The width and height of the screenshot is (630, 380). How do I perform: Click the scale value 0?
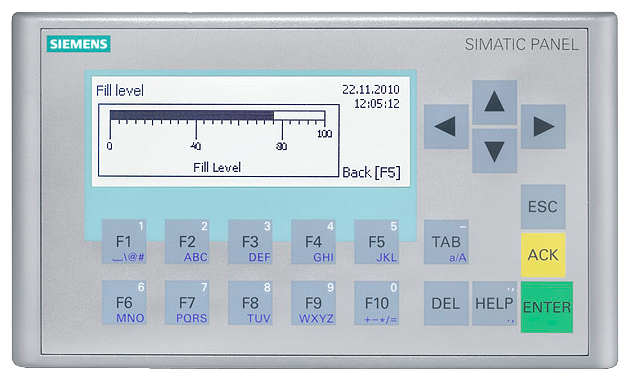pos(110,146)
